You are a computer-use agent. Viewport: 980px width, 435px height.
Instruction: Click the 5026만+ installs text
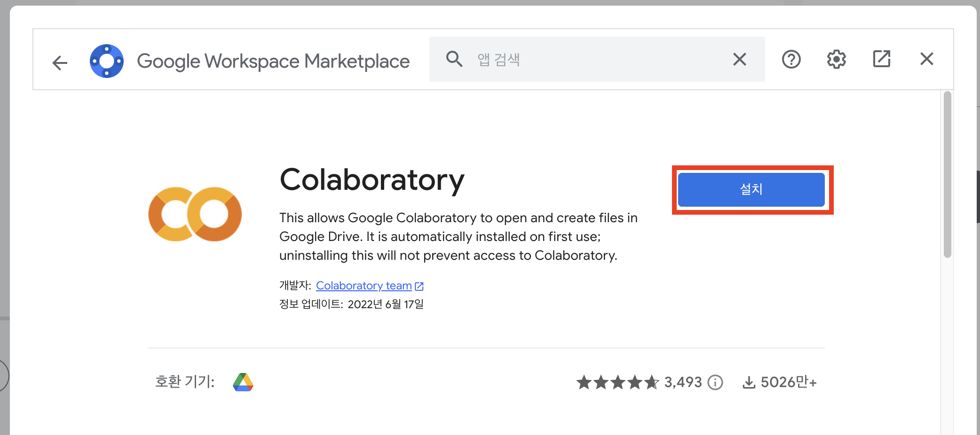789,382
